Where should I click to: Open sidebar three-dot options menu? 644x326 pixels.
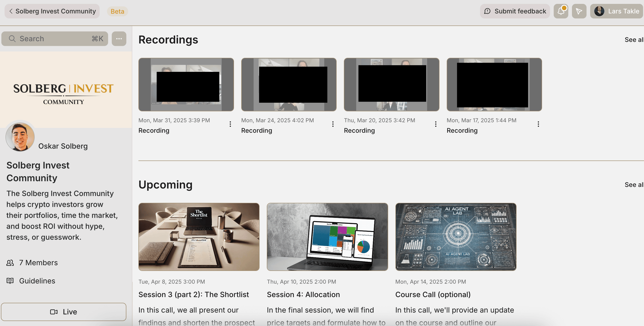coord(119,39)
